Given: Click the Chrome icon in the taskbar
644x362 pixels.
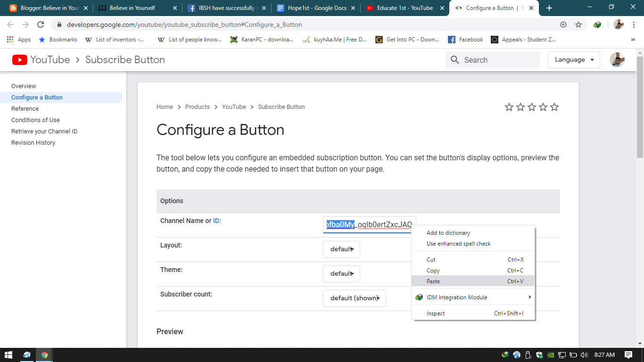Looking at the screenshot, I should click(x=44, y=355).
